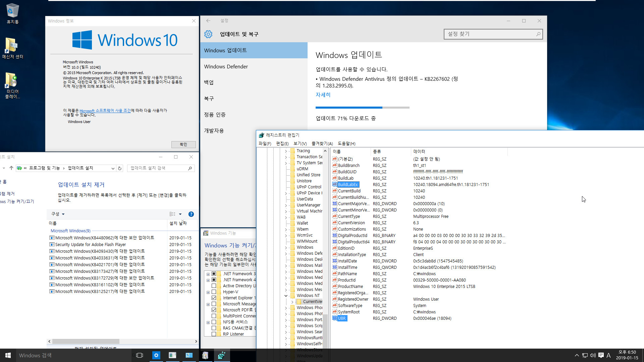Select the KB4480962 security update entry
644x362 pixels.
point(105,238)
